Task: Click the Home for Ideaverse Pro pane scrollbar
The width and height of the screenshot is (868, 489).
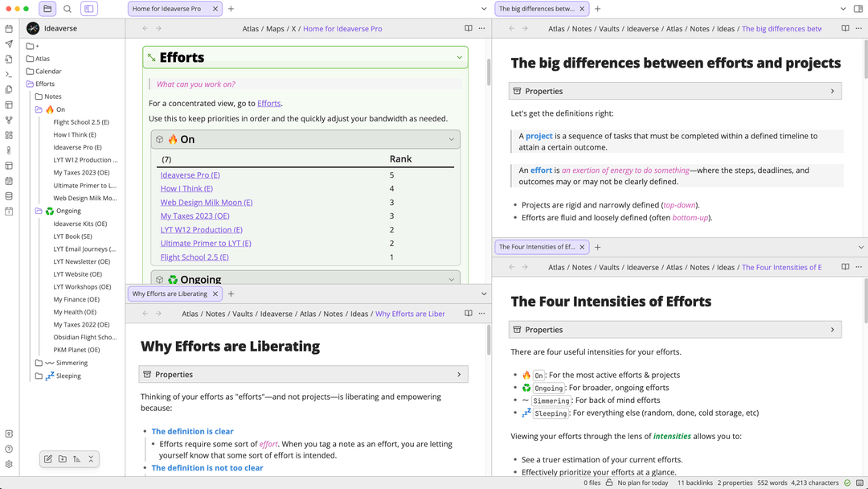Action: click(488, 72)
